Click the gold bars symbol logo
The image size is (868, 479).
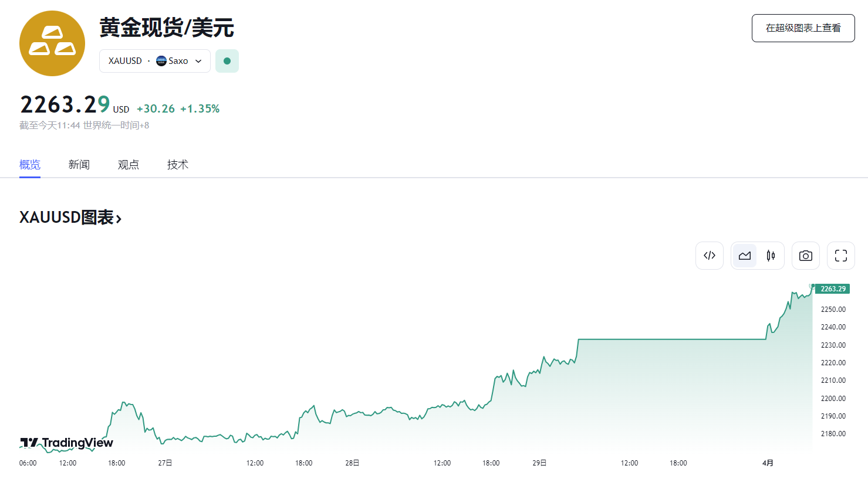(52, 43)
